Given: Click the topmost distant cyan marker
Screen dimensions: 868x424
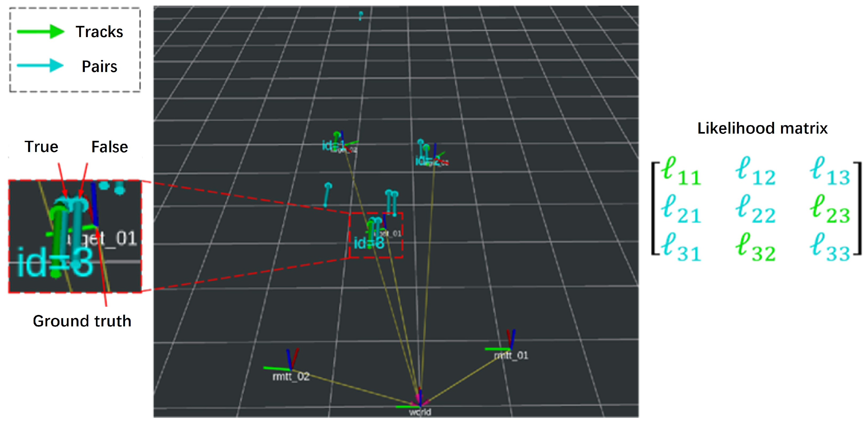Looking at the screenshot, I should (361, 15).
